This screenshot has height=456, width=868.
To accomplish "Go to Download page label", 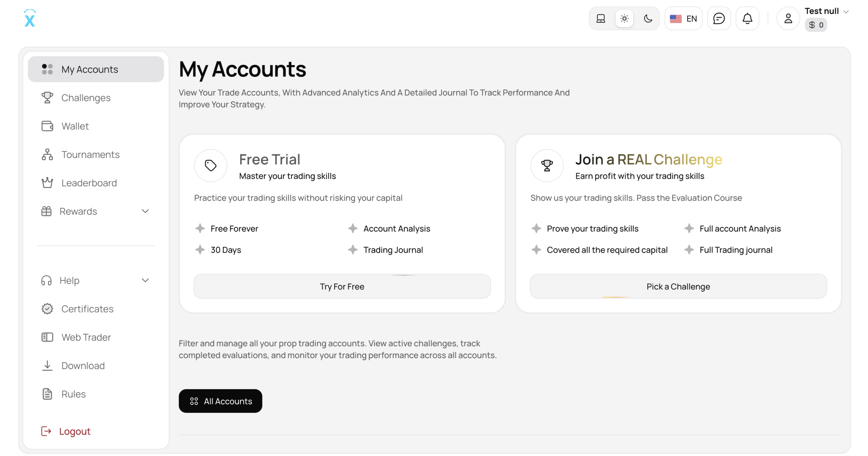I will [x=83, y=366].
